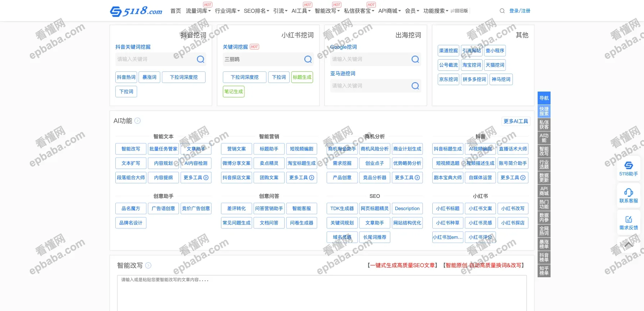Open the 需求反馈 feedback icon
Image resolution: width=644 pixels, height=311 pixels.
coord(629,219)
